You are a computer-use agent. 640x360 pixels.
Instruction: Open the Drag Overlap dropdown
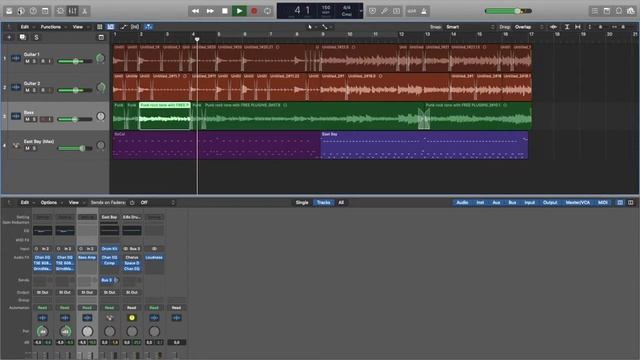(529, 27)
